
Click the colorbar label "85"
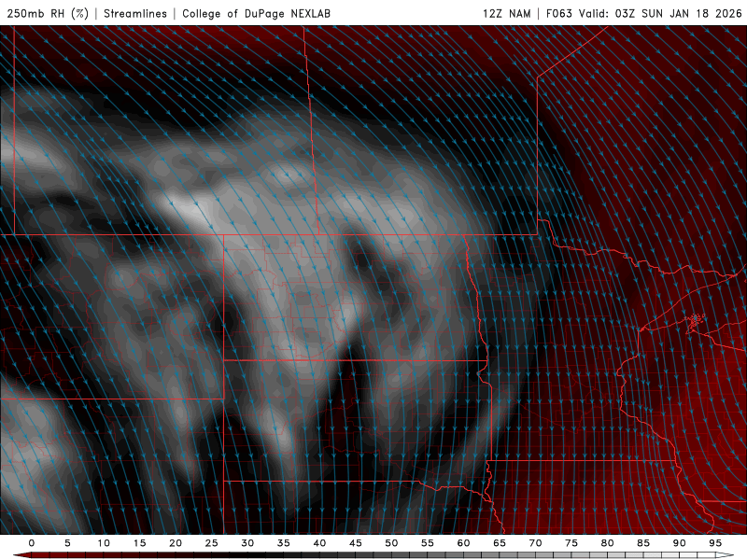click(643, 543)
